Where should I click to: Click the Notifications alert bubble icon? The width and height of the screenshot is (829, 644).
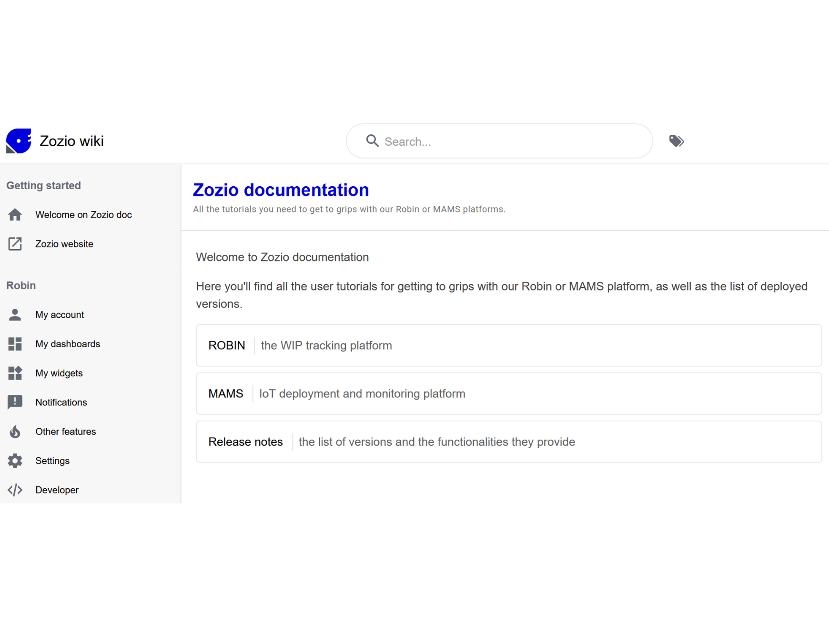coord(15,402)
